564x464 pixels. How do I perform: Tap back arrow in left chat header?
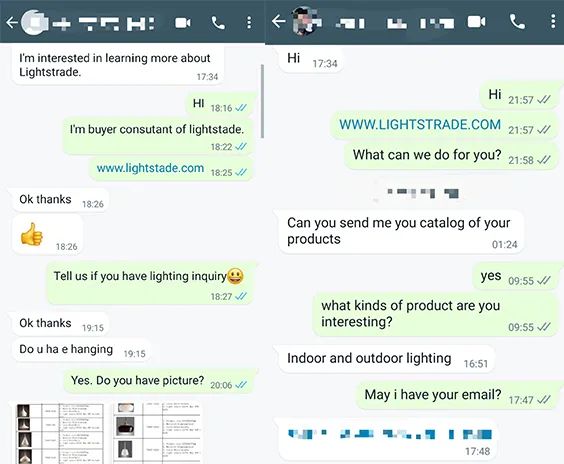12,23
